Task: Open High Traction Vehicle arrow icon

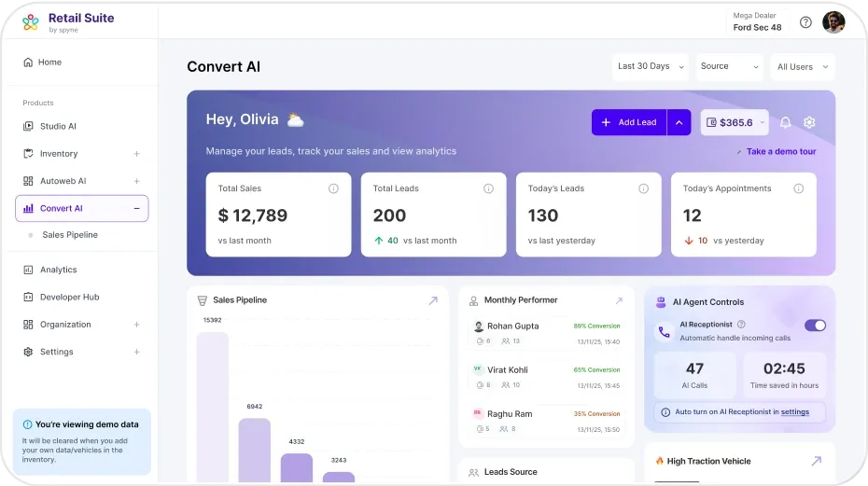Action: (x=816, y=461)
